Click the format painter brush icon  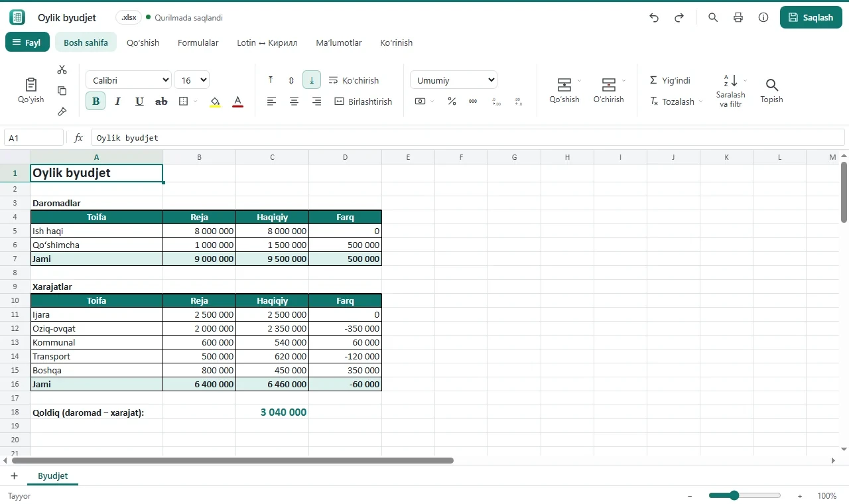62,111
